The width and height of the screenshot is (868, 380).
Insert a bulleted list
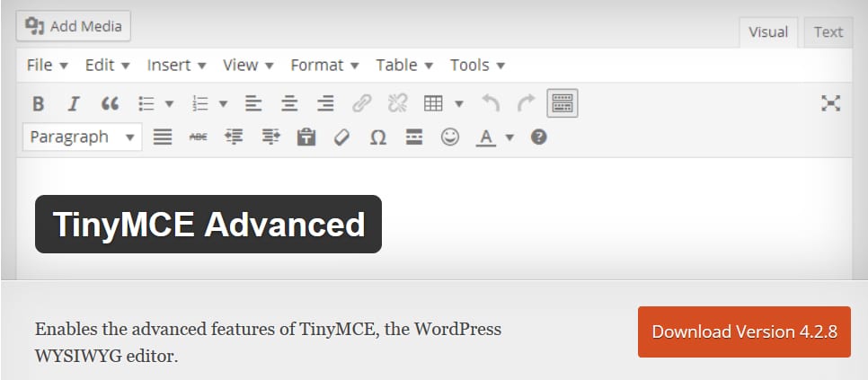[x=146, y=103]
